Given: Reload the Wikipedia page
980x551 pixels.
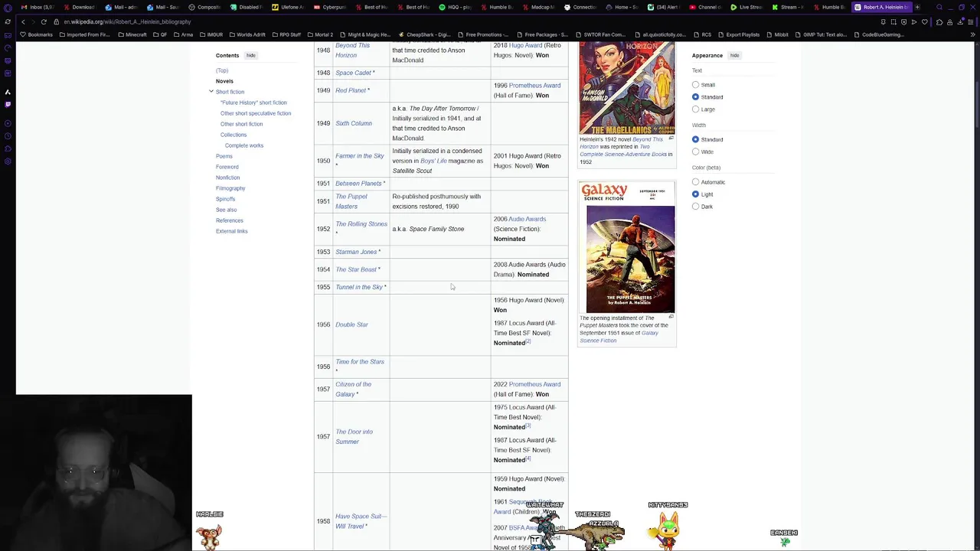Looking at the screenshot, I should [x=44, y=21].
